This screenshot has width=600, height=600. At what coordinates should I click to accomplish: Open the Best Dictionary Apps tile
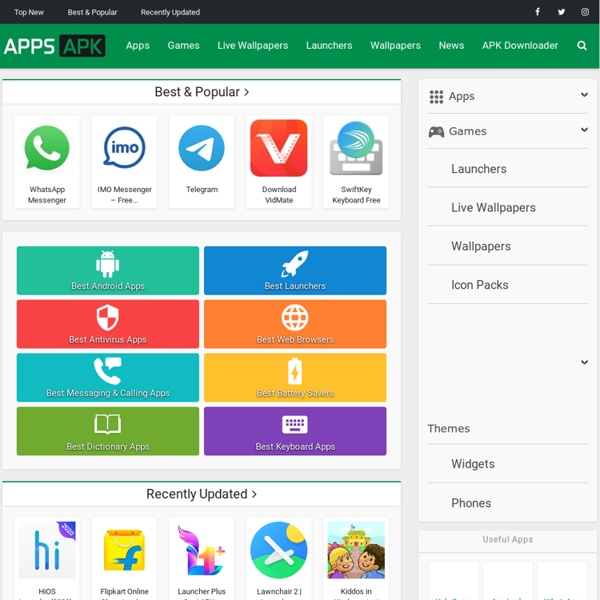pos(108,431)
